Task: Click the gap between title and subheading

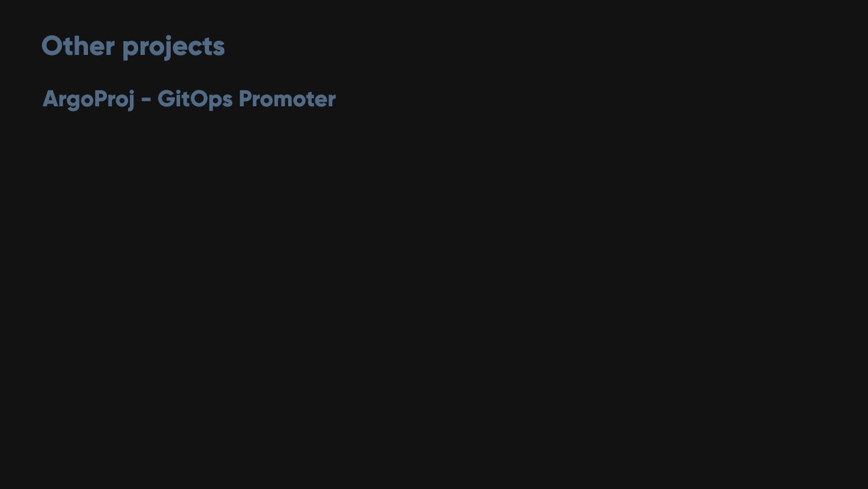Action: (133, 72)
